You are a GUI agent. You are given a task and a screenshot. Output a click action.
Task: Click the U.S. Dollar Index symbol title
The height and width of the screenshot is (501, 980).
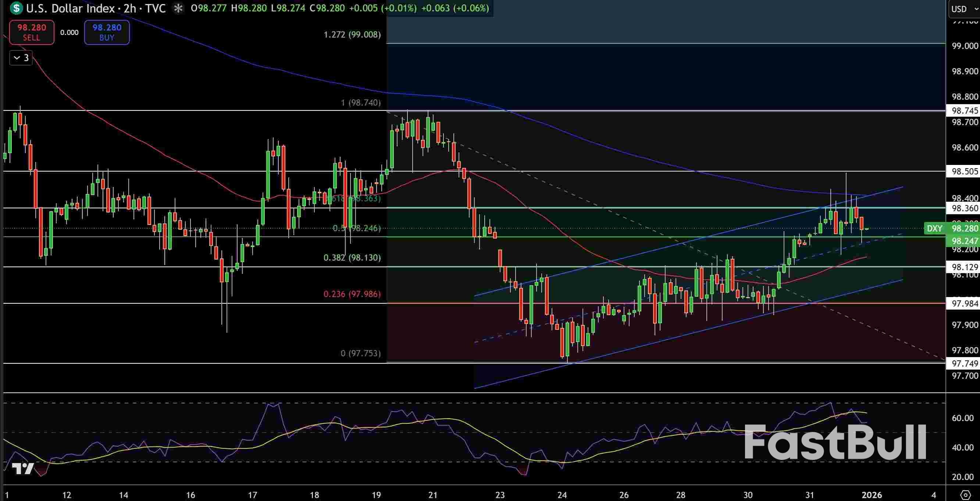click(x=70, y=8)
